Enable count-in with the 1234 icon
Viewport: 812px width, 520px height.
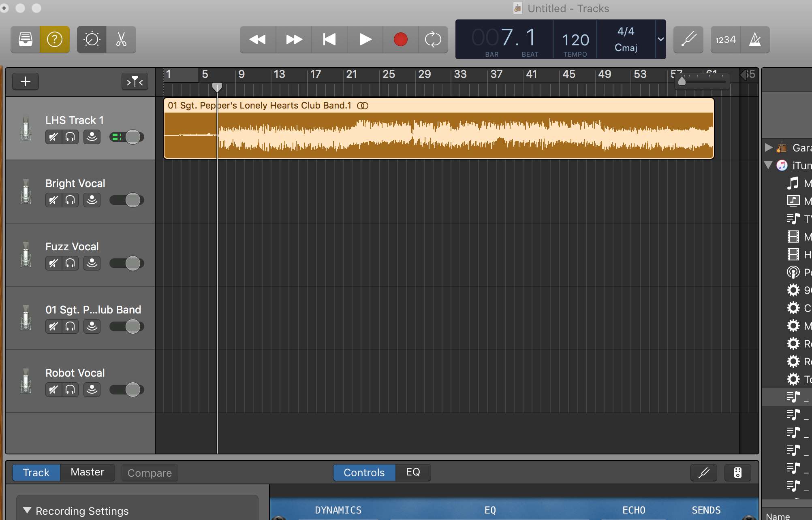coord(725,39)
